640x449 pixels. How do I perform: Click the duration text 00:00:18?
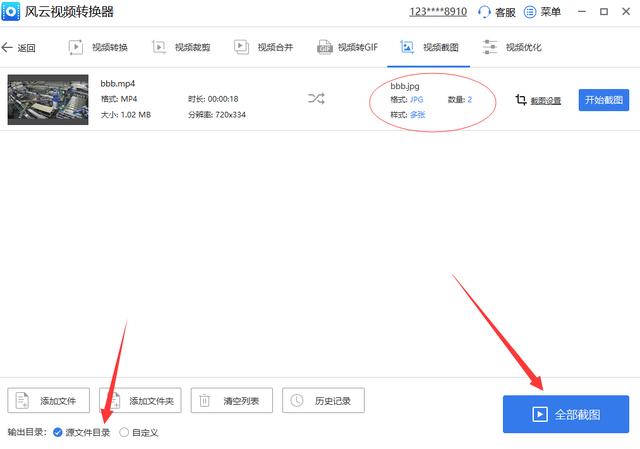point(223,99)
